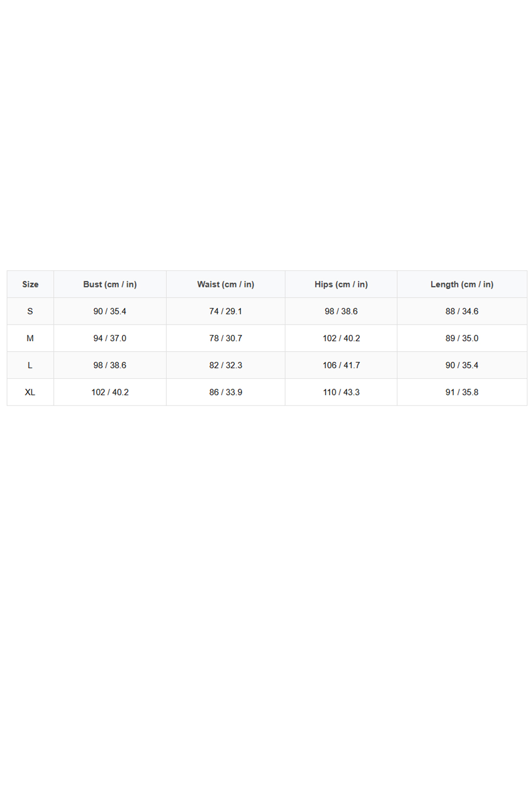Viewport: 532px width, 798px height.
Task: Click the M size row label
Action: (x=30, y=338)
